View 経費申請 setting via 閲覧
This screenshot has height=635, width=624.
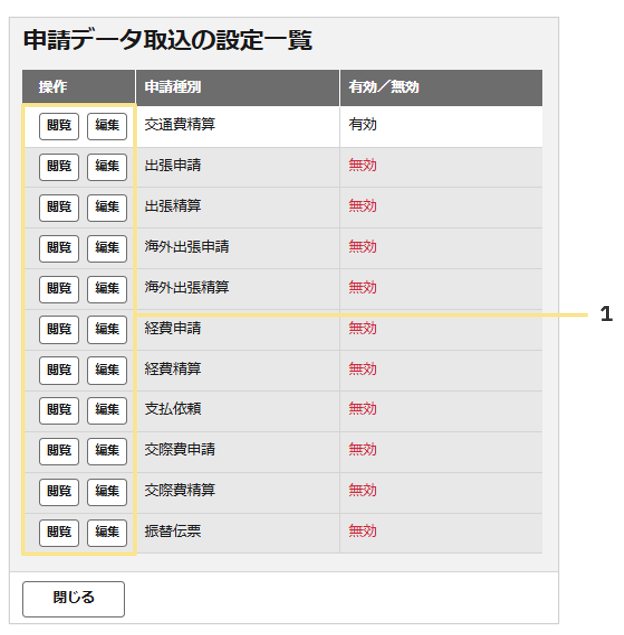click(x=59, y=330)
